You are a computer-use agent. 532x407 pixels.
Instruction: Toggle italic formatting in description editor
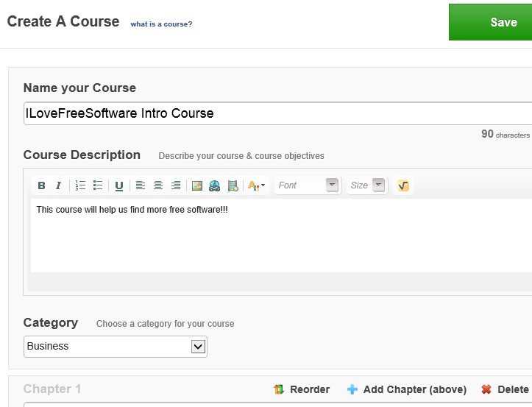point(58,185)
